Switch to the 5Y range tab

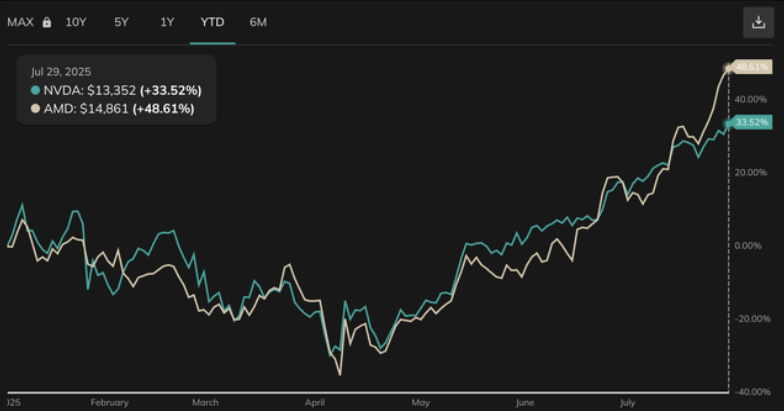121,22
